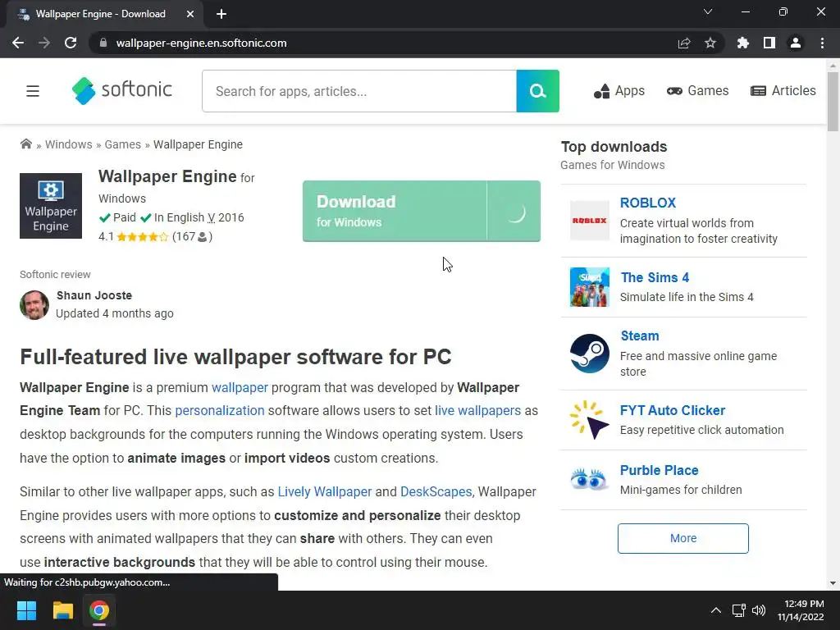Reload the current page
This screenshot has width=840, height=630.
(71, 43)
